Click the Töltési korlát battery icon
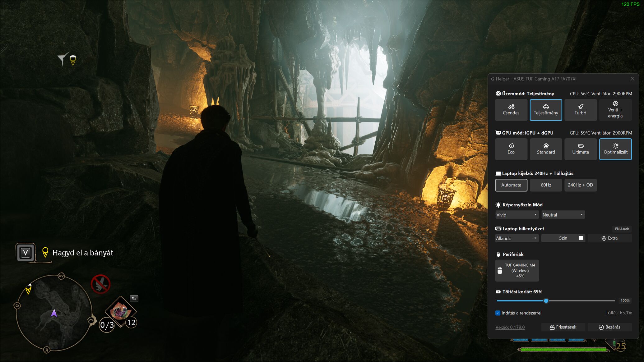Image resolution: width=644 pixels, height=362 pixels. tap(498, 292)
